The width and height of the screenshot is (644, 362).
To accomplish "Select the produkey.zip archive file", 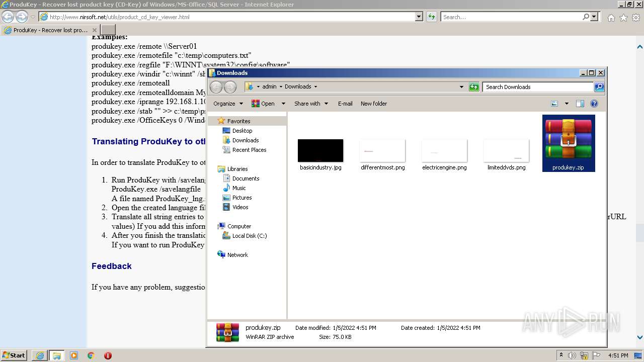I will [569, 143].
